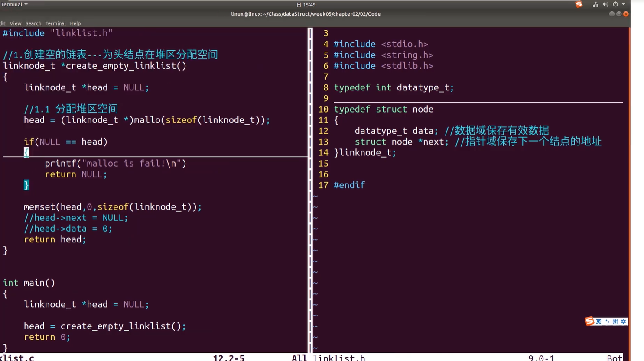644x361 pixels.
Task: Click the 12,2-5 cursor position in status bar
Action: 228,358
